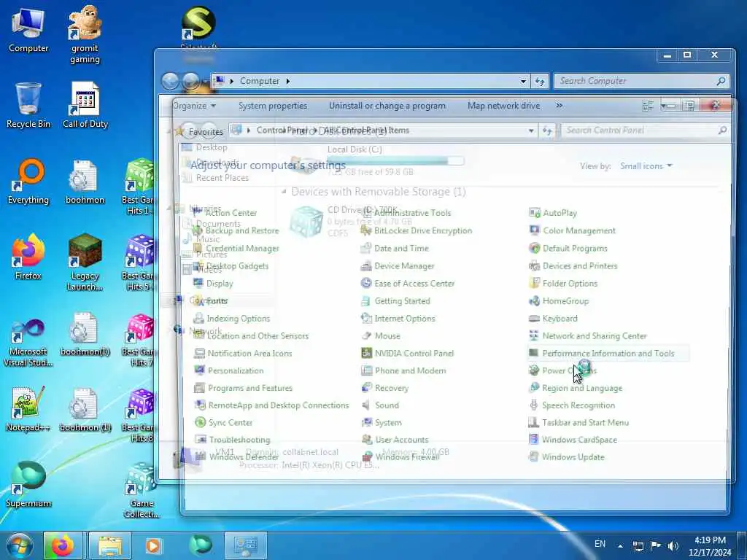The width and height of the screenshot is (747, 560).
Task: Select Recent Places in Favorites
Action: coord(216,178)
